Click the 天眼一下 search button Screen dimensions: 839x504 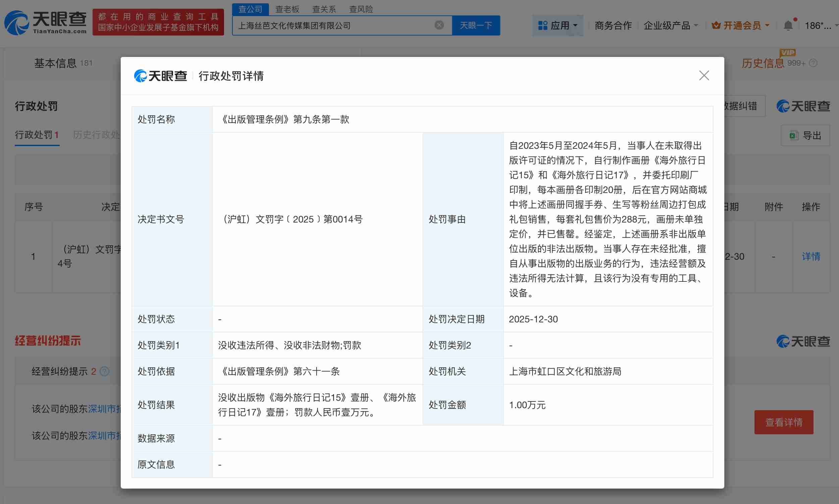476,25
